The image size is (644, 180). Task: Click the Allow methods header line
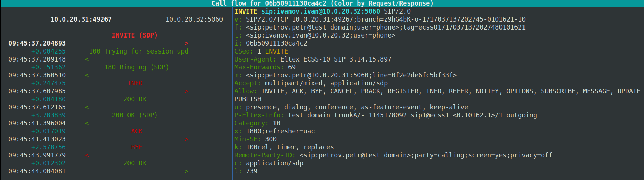point(437,91)
